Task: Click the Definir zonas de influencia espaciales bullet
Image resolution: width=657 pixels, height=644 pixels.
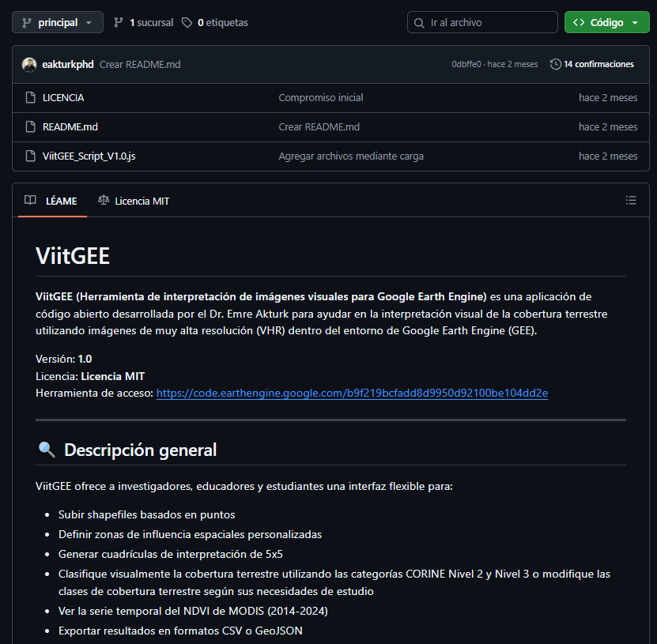Action: pos(190,535)
